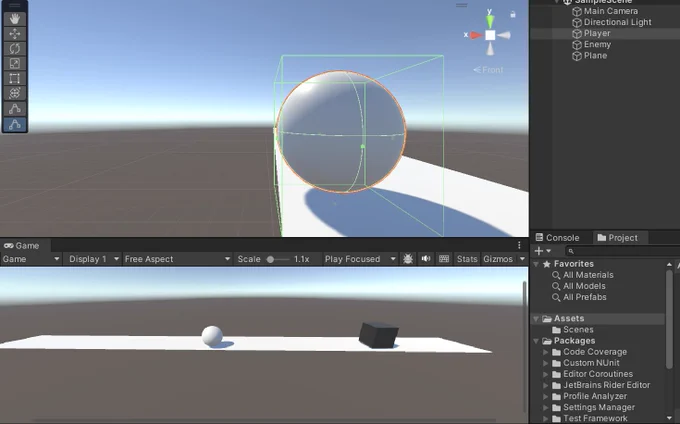Select the Assets folder
The height and width of the screenshot is (424, 680).
[569, 319]
